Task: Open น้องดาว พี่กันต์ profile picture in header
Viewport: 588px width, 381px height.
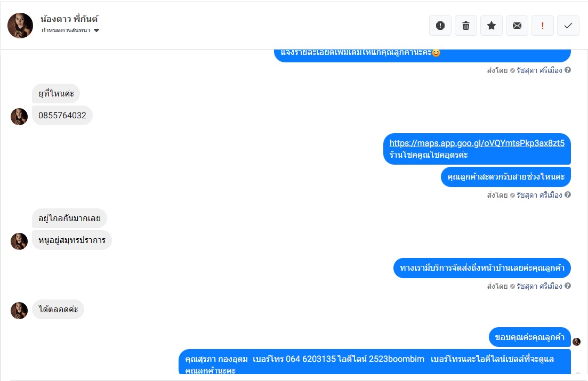Action: tap(20, 26)
